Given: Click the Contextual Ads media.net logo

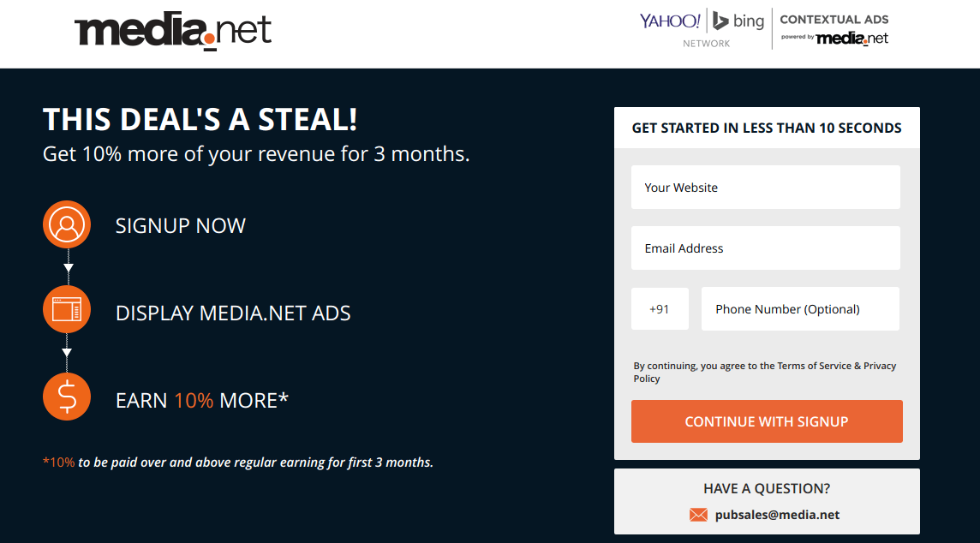Looking at the screenshot, I should coord(834,29).
